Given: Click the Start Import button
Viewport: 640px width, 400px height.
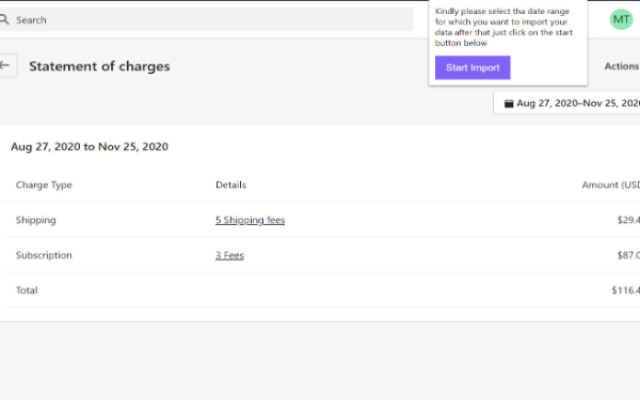Looking at the screenshot, I should 472,68.
